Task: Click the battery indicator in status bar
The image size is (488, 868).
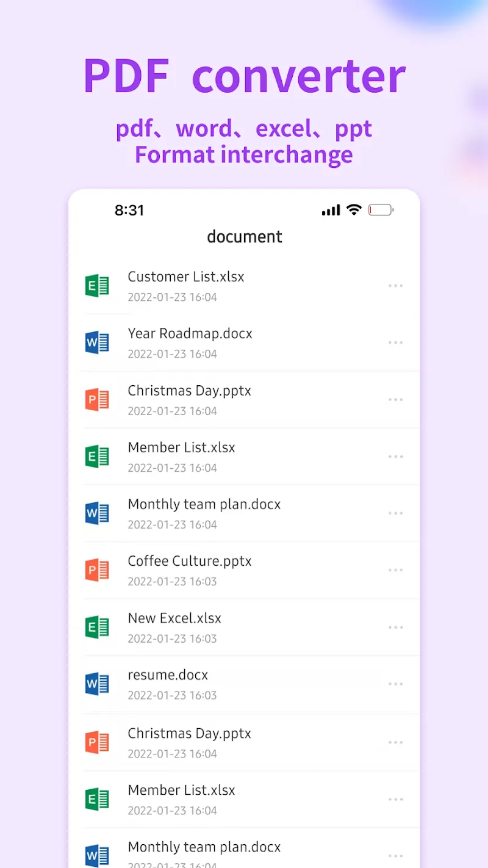Action: (x=381, y=210)
